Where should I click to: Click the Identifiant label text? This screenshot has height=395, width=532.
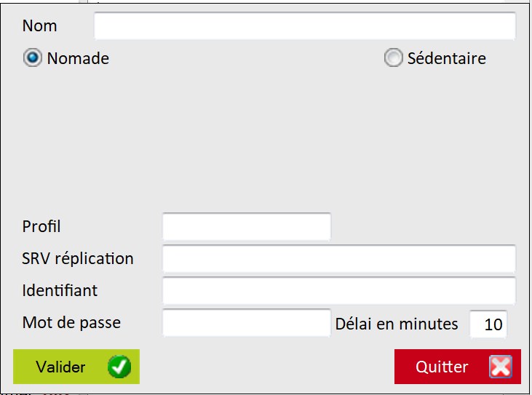(x=60, y=290)
